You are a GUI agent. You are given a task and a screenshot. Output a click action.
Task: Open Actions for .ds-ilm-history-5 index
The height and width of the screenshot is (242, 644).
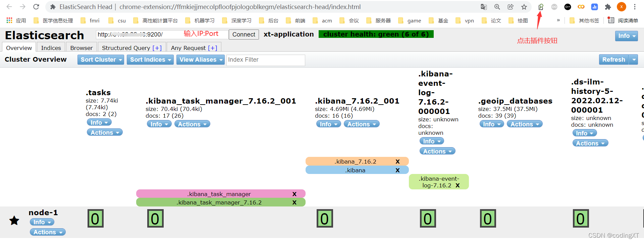pyautogui.click(x=590, y=143)
